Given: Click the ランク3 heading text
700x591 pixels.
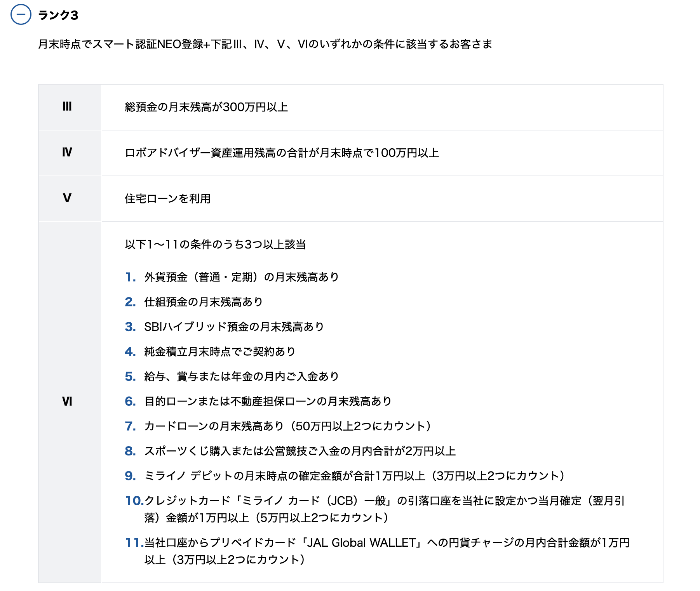Looking at the screenshot, I should click(58, 15).
